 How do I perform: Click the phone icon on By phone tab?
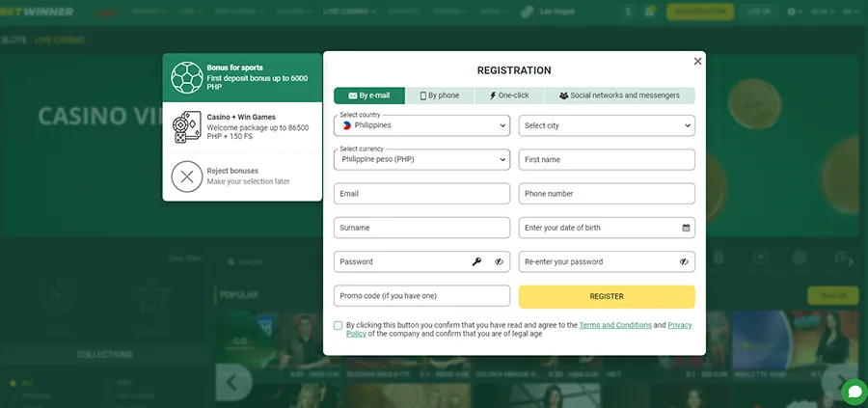[423, 95]
